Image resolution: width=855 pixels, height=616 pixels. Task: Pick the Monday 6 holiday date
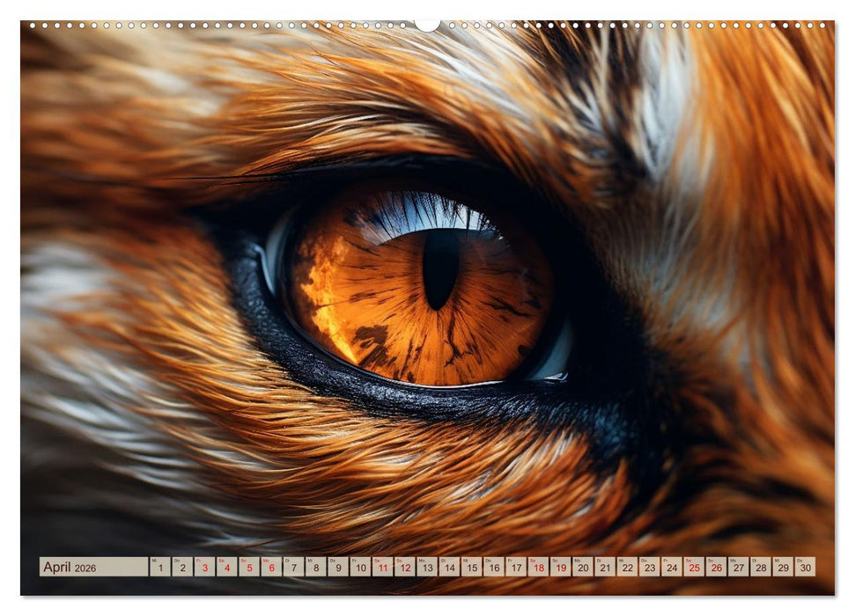270,570
